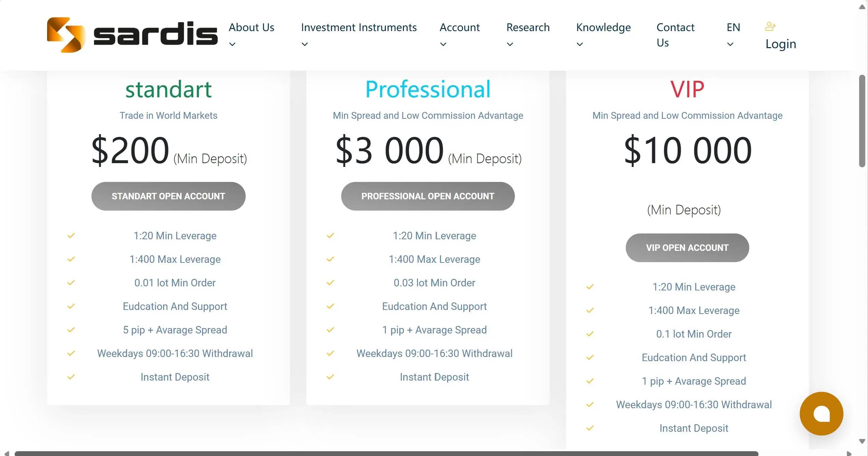Click Professional's "1 pip + Avarage Spread"

(x=434, y=330)
